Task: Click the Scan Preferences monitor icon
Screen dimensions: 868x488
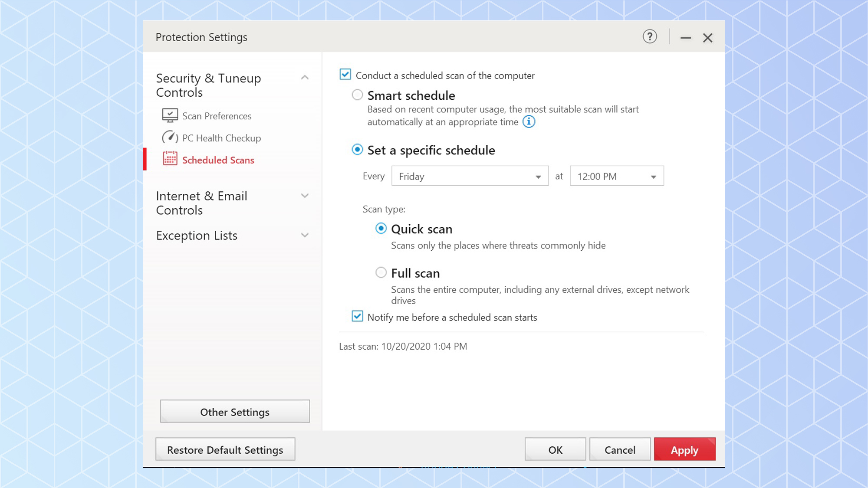Action: 170,116
